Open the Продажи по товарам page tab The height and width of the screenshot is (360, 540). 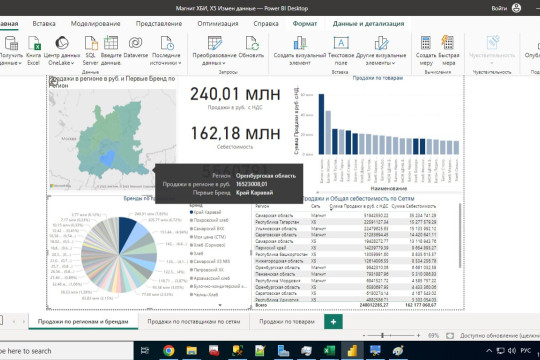pos(287,321)
